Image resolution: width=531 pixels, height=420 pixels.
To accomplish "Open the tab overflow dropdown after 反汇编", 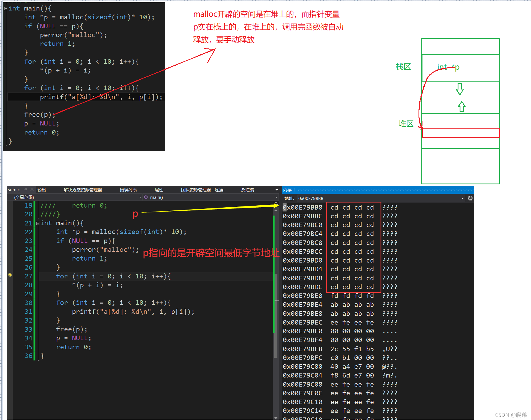I will [277, 190].
